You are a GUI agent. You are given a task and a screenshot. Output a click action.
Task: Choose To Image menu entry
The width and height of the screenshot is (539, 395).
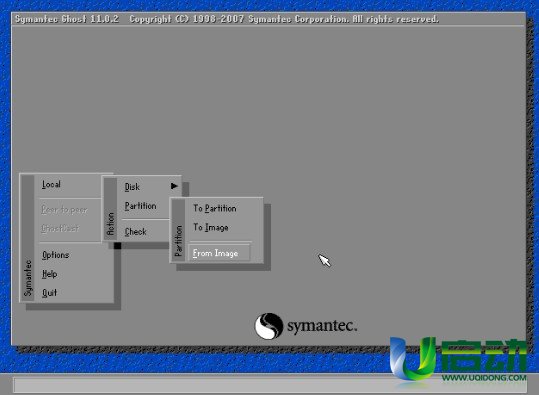click(x=211, y=228)
